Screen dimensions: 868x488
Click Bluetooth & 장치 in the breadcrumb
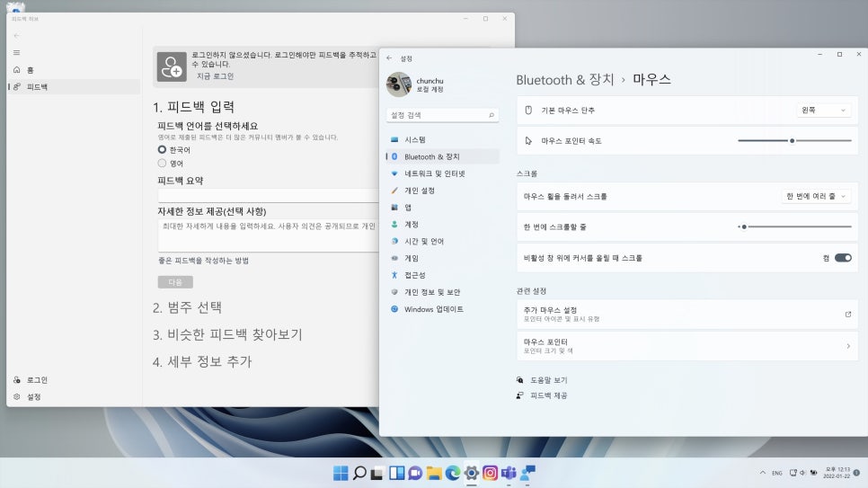pos(565,80)
